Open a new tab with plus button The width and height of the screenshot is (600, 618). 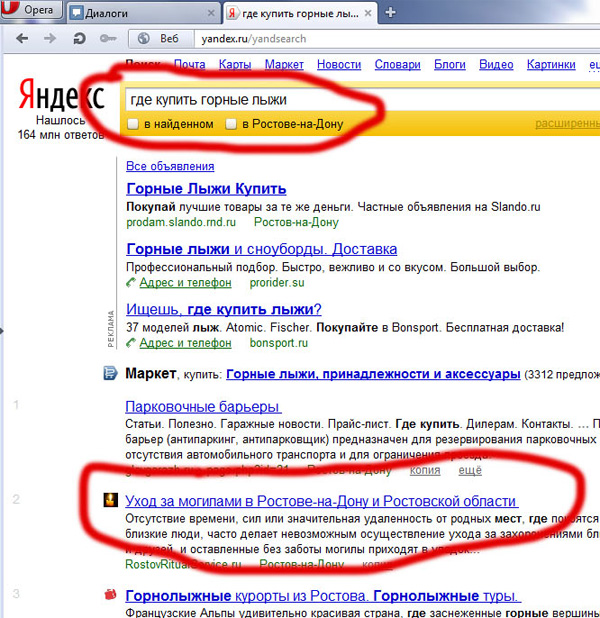click(389, 13)
